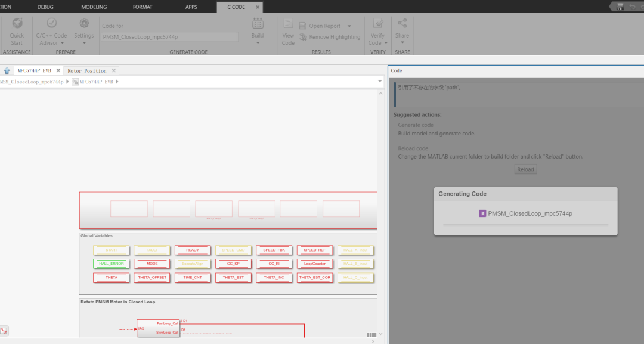Expand arrow after PMSM_ClosedLoop_mpc5744p in breadcrumb
Image resolution: width=644 pixels, height=344 pixels.
[x=67, y=82]
